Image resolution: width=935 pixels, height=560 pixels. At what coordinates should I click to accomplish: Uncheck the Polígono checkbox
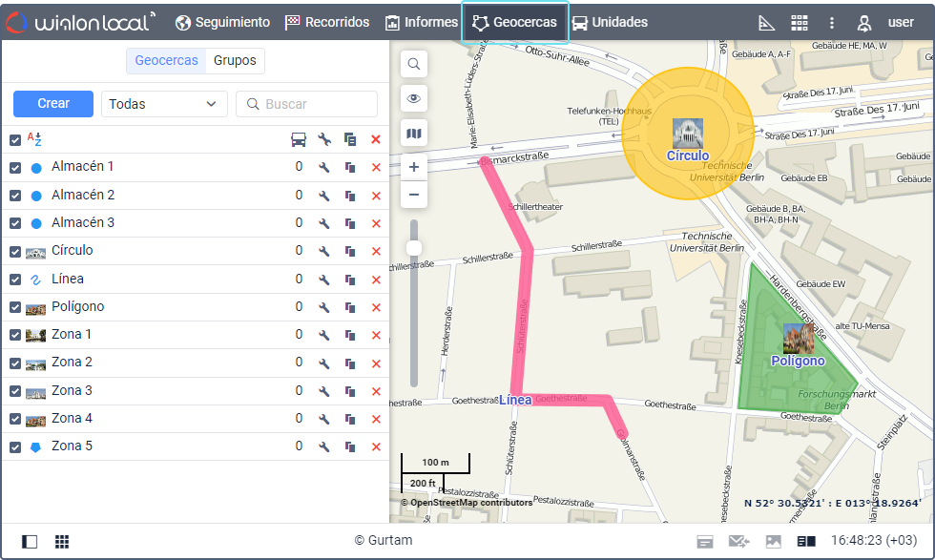[15, 307]
